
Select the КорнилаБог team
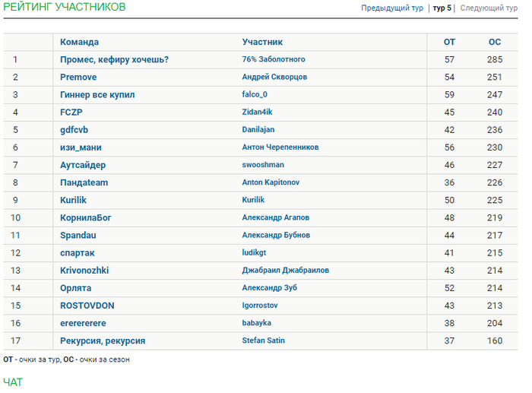pyautogui.click(x=85, y=218)
